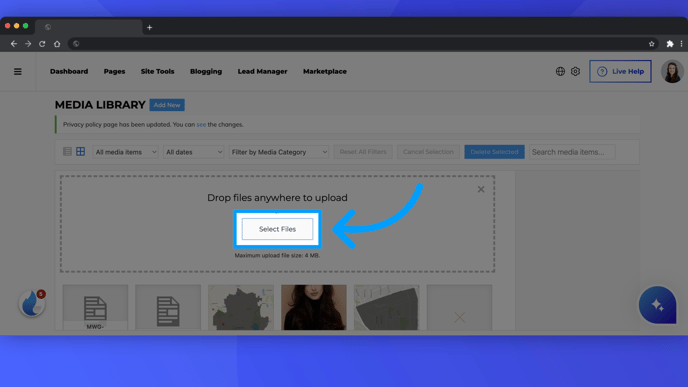This screenshot has height=387, width=688.
Task: Open Pages menu
Action: [x=115, y=72]
